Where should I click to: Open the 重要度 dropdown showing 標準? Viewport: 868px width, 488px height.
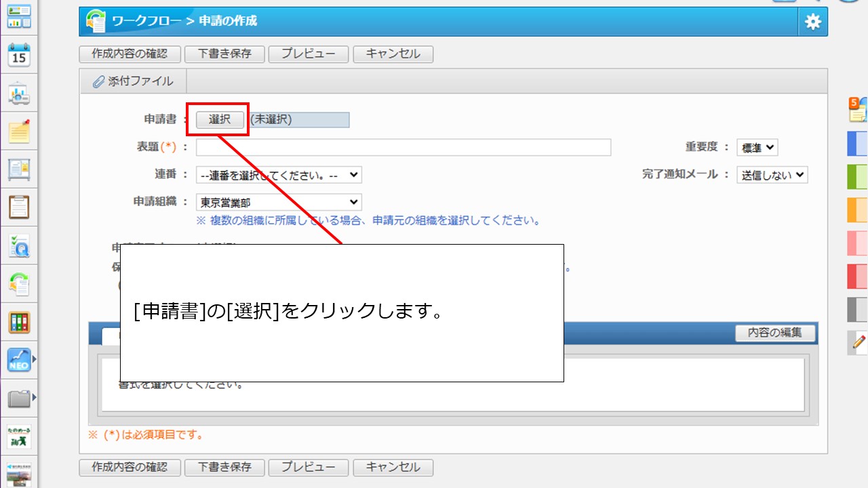[x=757, y=147]
